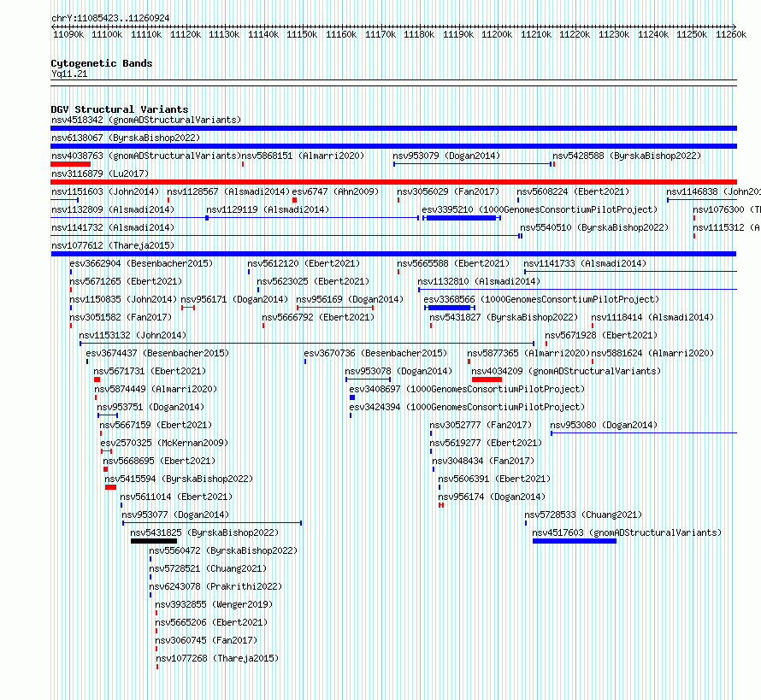Click nsv1077268 (Thareja2015) label

click(217, 658)
